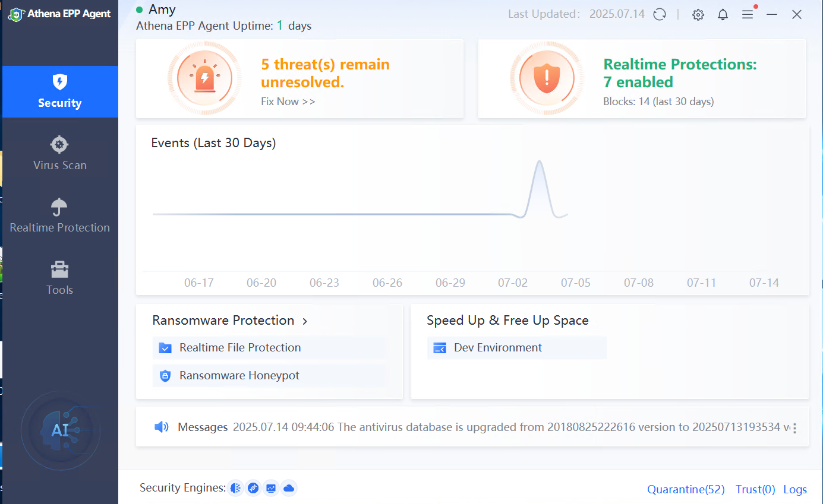Screen dimensions: 823x504
Task: Click the Dev Environment code icon
Action: pyautogui.click(x=440, y=348)
